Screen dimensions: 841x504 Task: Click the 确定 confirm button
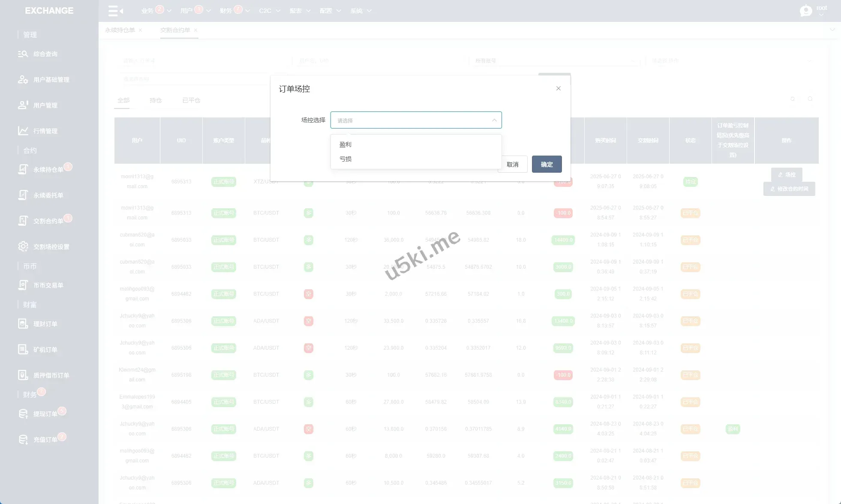coord(547,164)
